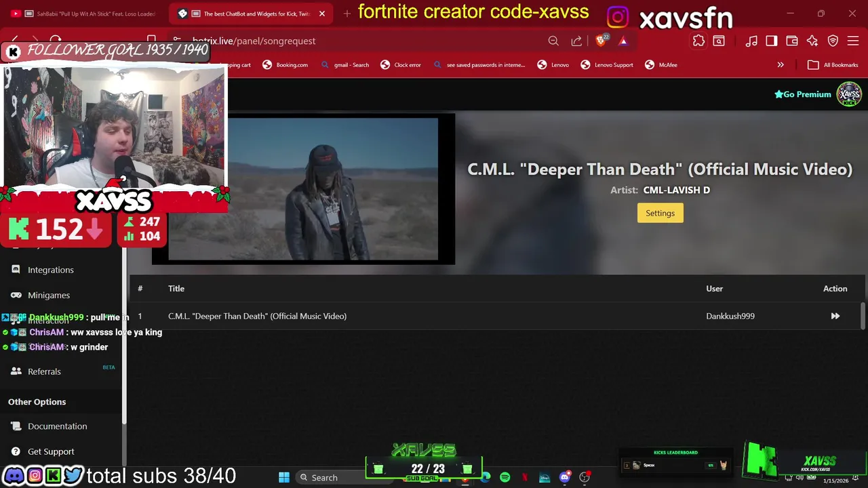This screenshot has height=488, width=868.
Task: Click the User column header
Action: pos(714,289)
